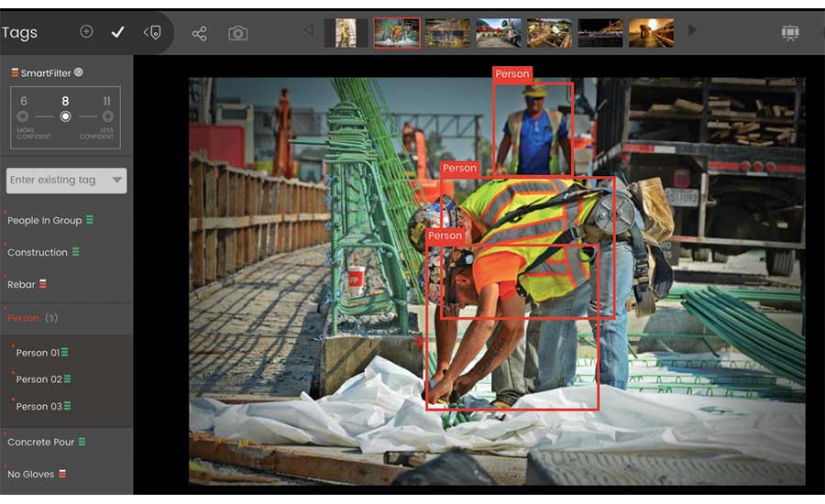Open the share icon

point(200,34)
